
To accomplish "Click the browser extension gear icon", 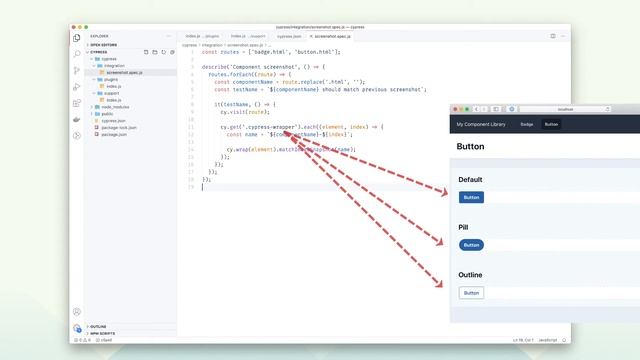I will click(511, 109).
